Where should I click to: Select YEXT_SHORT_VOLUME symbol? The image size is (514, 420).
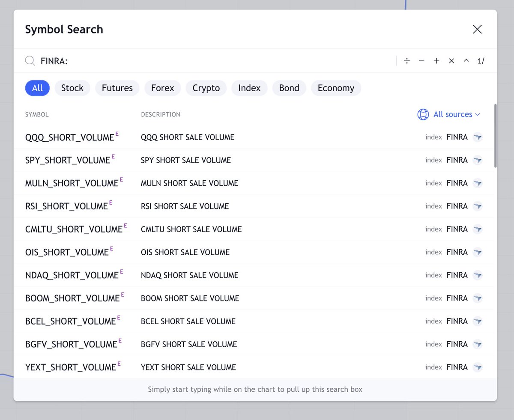[71, 368]
